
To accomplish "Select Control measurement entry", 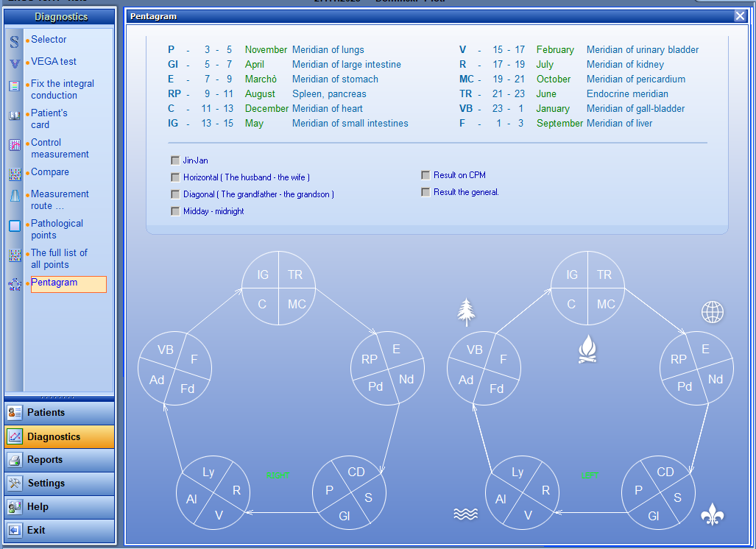I will 60,148.
